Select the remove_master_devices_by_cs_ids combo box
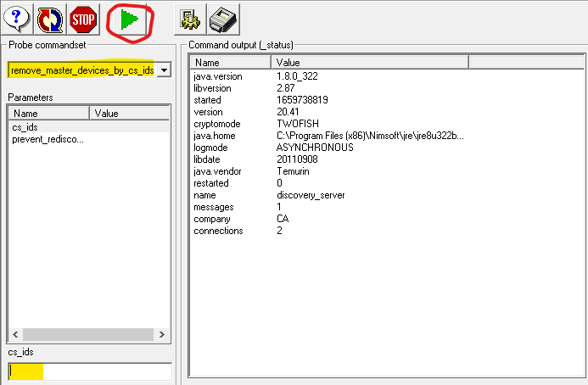The image size is (588, 385). click(x=82, y=70)
